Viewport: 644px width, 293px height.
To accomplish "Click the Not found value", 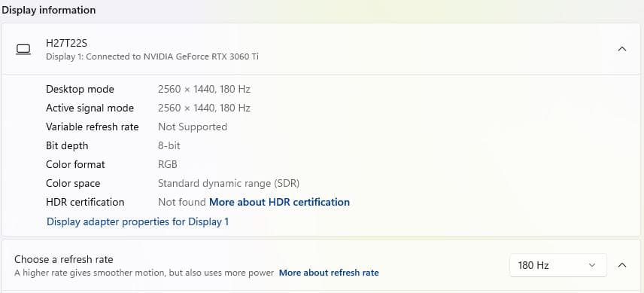I will [182, 202].
